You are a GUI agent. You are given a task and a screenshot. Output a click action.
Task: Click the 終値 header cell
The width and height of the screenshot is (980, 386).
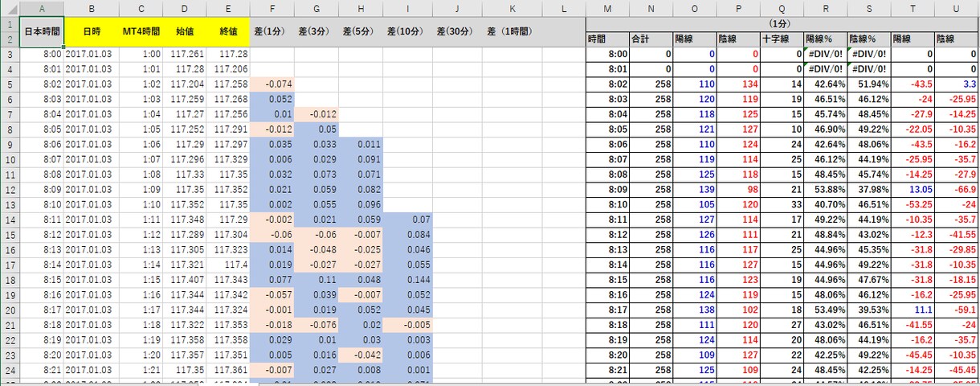point(228,31)
